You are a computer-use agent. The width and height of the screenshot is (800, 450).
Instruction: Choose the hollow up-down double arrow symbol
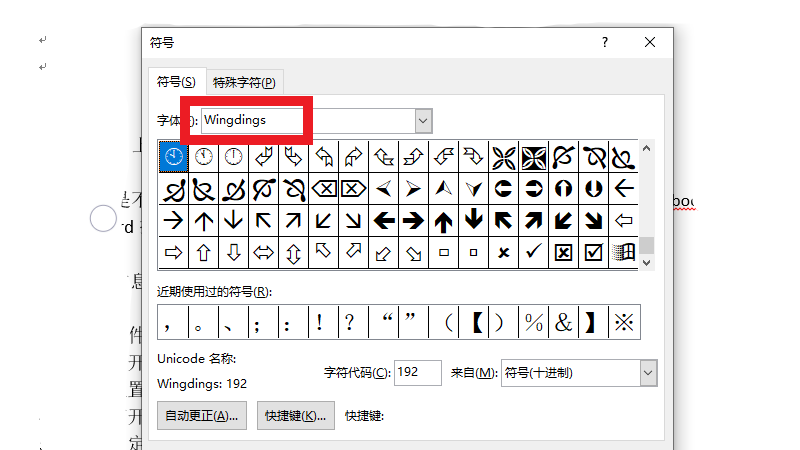tap(294, 252)
